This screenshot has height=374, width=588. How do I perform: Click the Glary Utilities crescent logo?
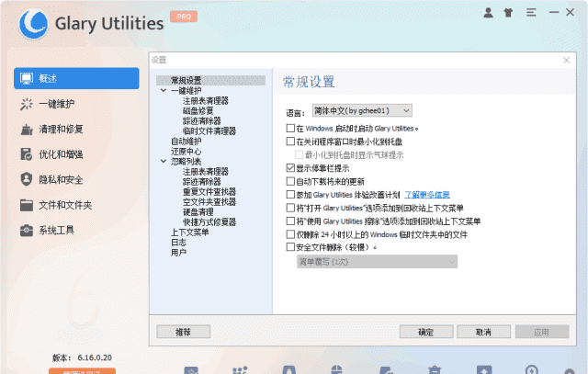tap(34, 24)
